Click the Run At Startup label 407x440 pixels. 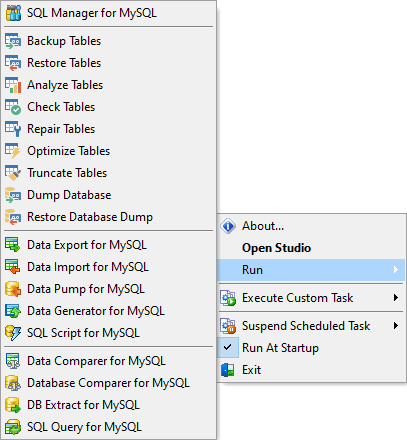tap(280, 348)
